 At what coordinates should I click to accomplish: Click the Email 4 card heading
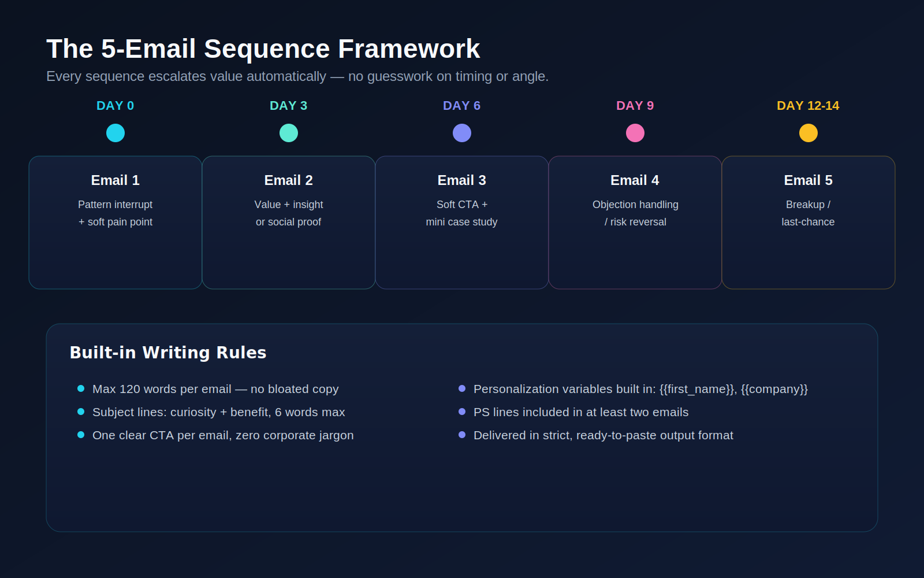pyautogui.click(x=635, y=180)
